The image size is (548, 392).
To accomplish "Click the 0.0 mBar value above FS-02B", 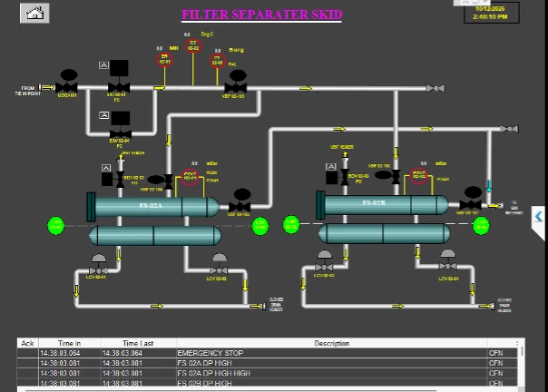I will pyautogui.click(x=424, y=163).
